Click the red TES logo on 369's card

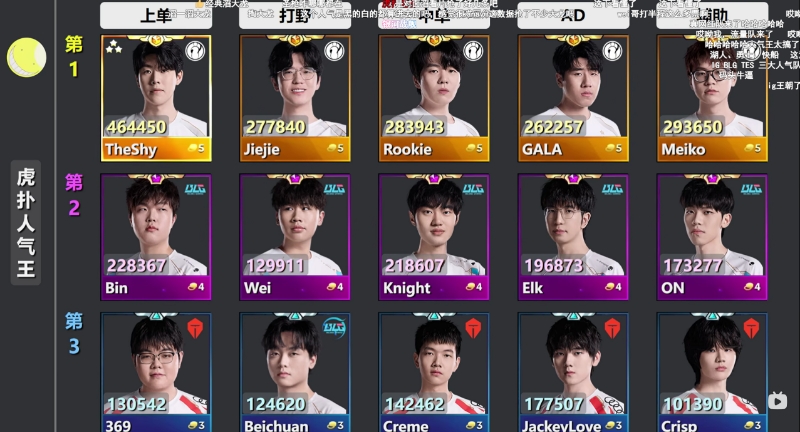pyautogui.click(x=195, y=328)
